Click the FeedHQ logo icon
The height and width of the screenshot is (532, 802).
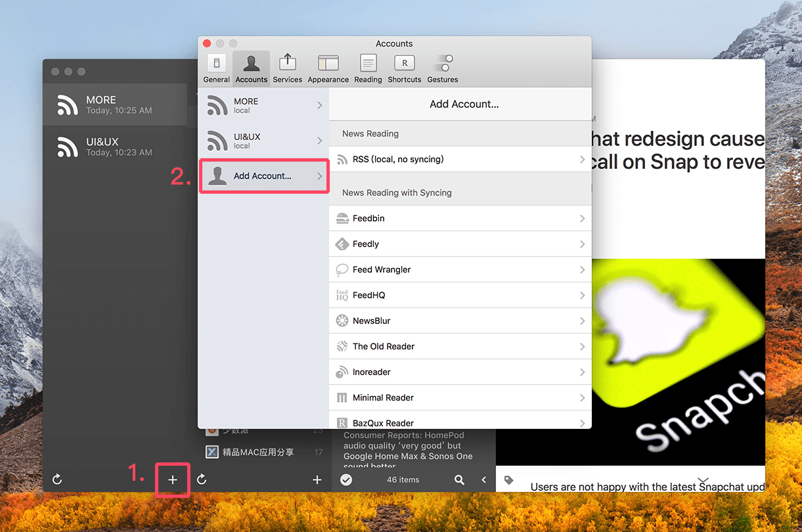[x=342, y=295]
